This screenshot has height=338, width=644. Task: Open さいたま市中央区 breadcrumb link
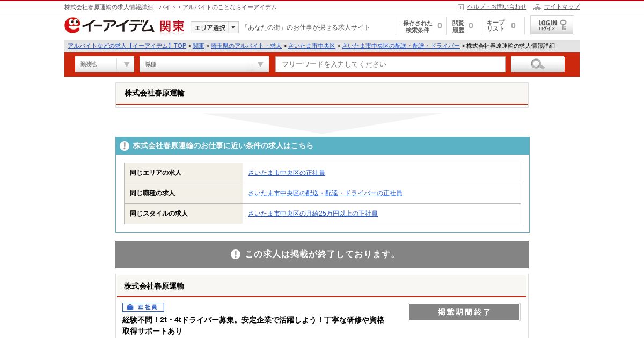point(311,46)
